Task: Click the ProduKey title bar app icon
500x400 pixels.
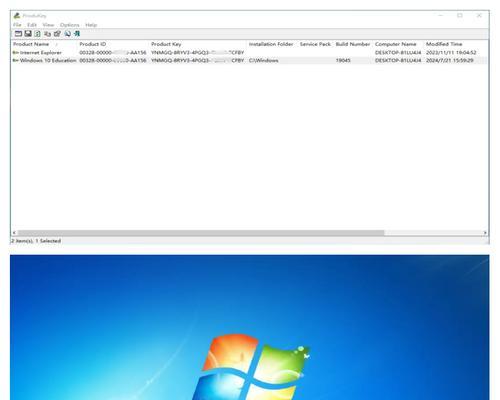Action: [x=17, y=16]
